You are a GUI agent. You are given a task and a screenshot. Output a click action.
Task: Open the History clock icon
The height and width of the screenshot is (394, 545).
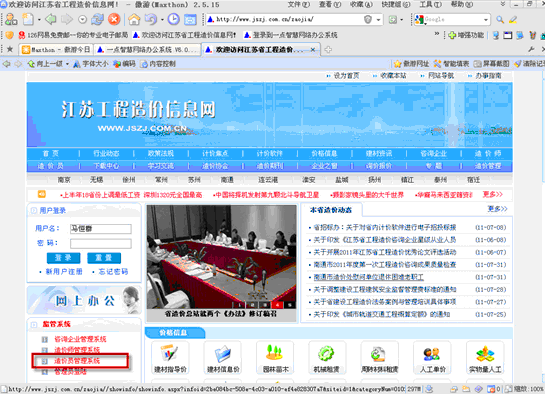coord(173,19)
